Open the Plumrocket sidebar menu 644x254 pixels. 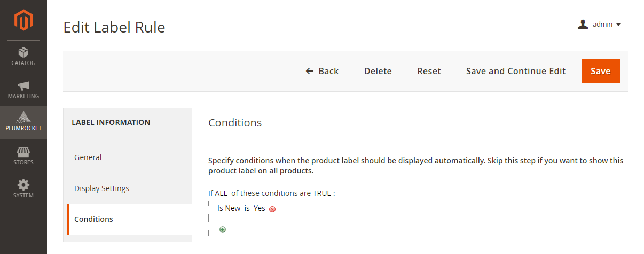tap(23, 123)
